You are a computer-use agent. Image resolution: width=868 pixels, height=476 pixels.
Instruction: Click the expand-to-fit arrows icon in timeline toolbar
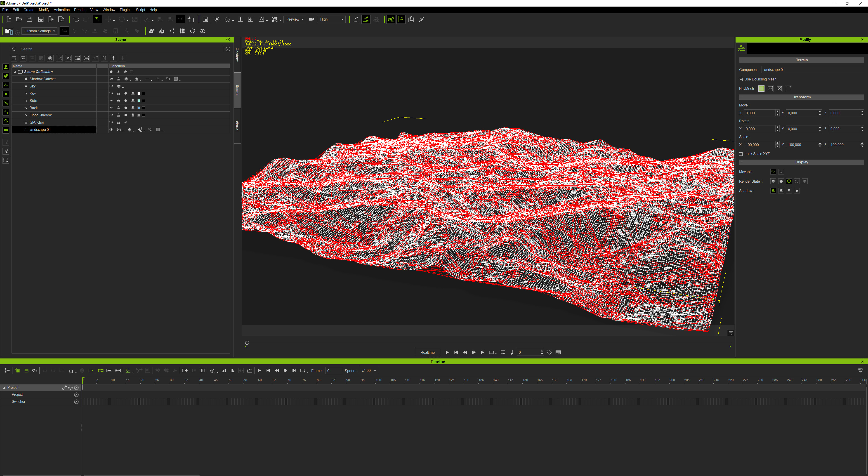point(118,370)
